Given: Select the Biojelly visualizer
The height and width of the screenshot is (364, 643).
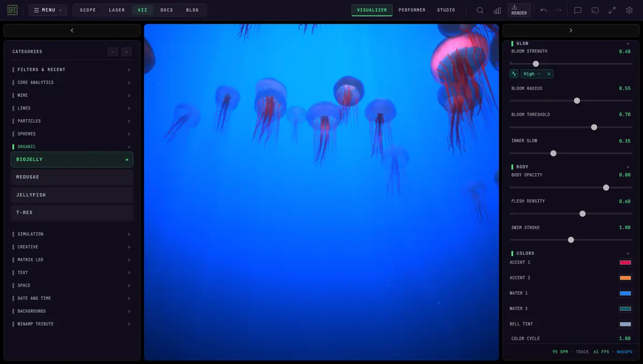Looking at the screenshot, I should click(72, 160).
